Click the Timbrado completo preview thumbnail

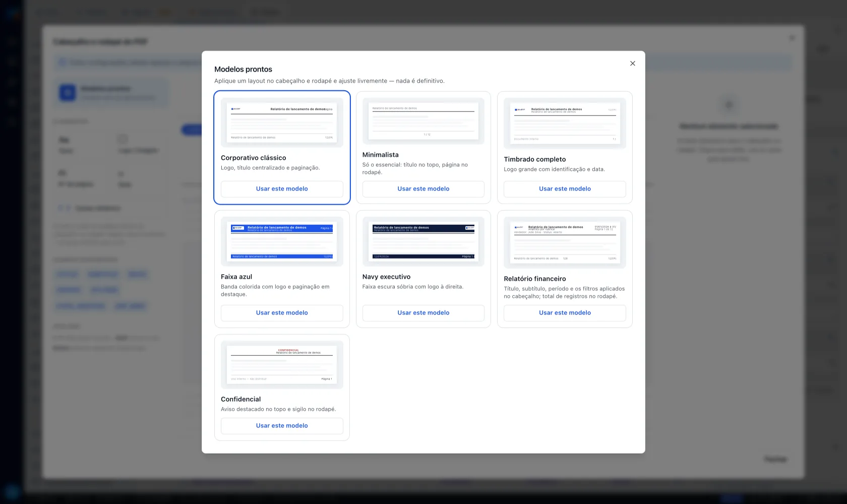click(x=565, y=123)
